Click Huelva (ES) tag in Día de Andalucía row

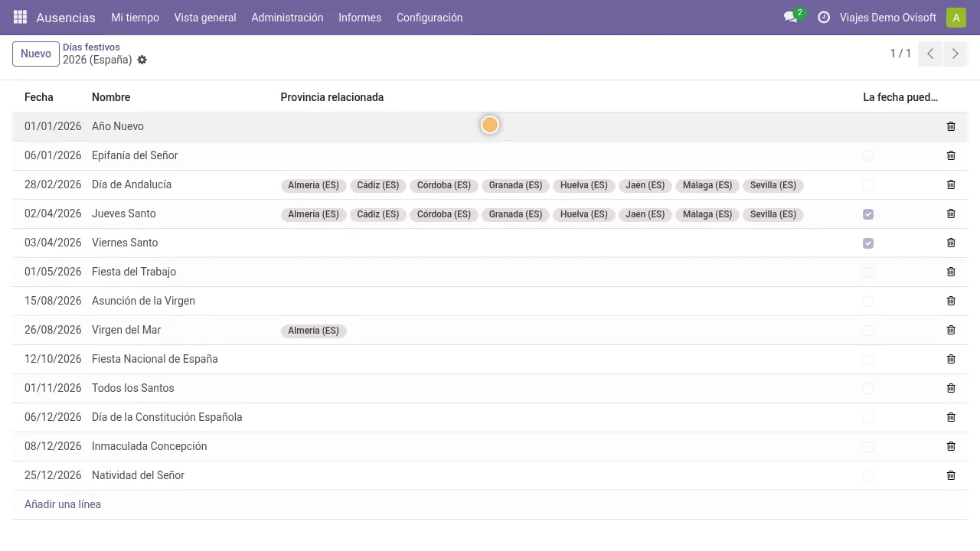[x=584, y=185]
